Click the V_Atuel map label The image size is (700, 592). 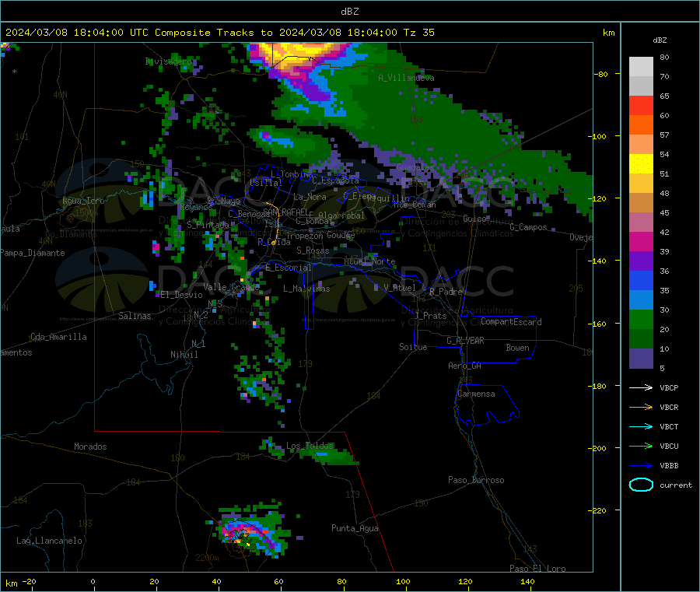tap(400, 288)
